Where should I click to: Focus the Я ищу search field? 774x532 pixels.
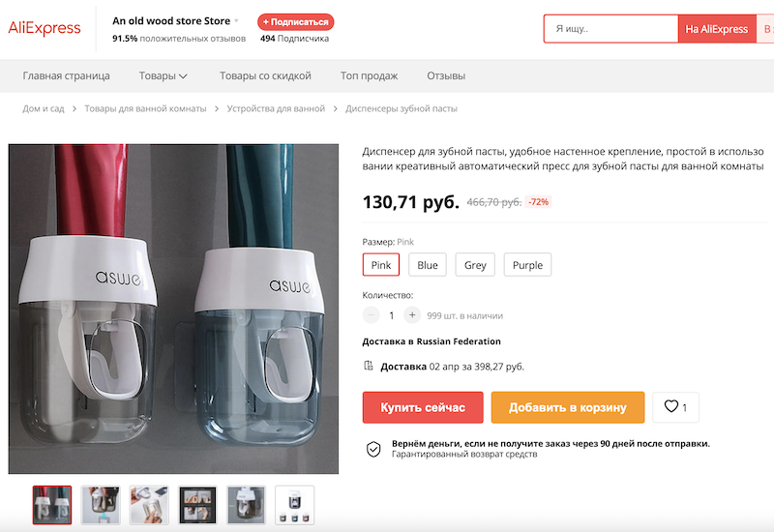click(x=610, y=29)
